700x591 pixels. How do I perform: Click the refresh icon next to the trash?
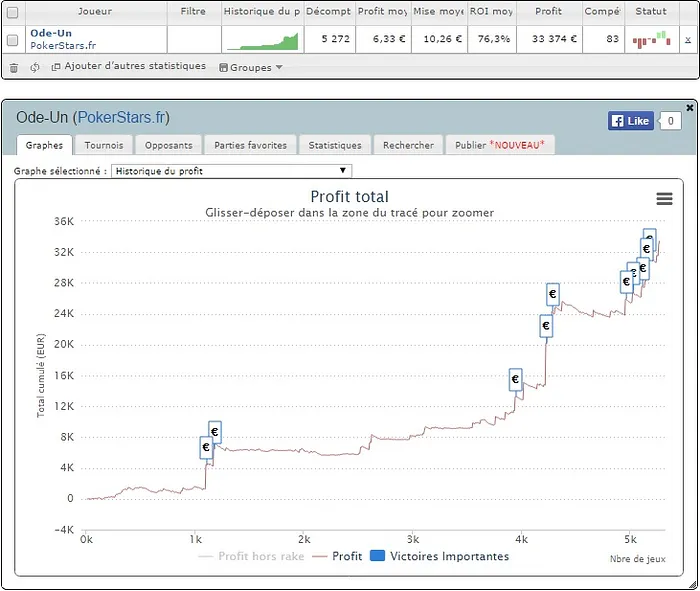click(x=35, y=68)
